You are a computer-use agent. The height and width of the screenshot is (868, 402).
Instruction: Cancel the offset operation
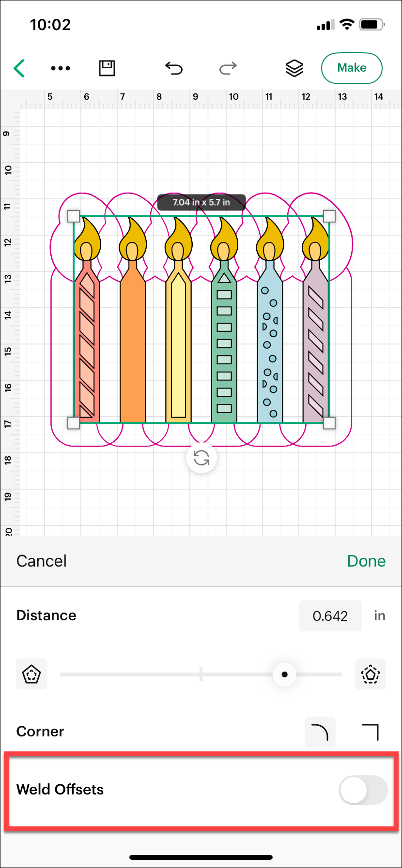(42, 561)
